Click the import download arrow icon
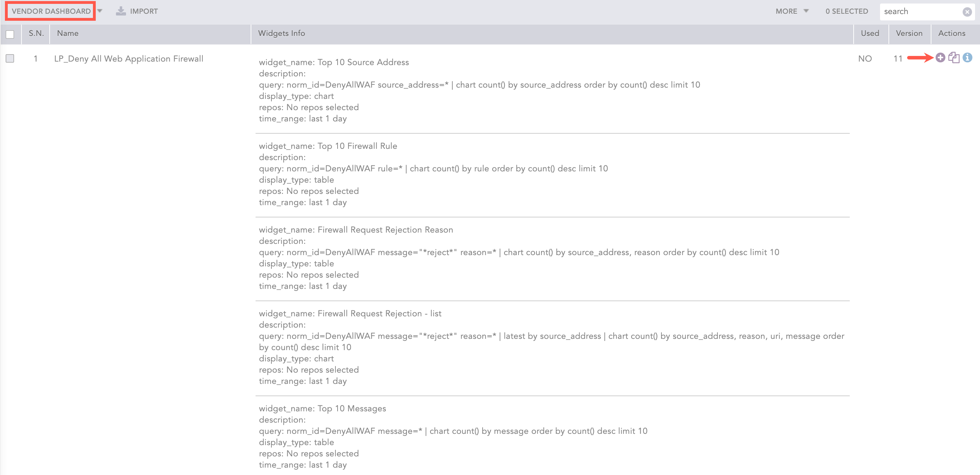This screenshot has width=980, height=475. coord(121,11)
